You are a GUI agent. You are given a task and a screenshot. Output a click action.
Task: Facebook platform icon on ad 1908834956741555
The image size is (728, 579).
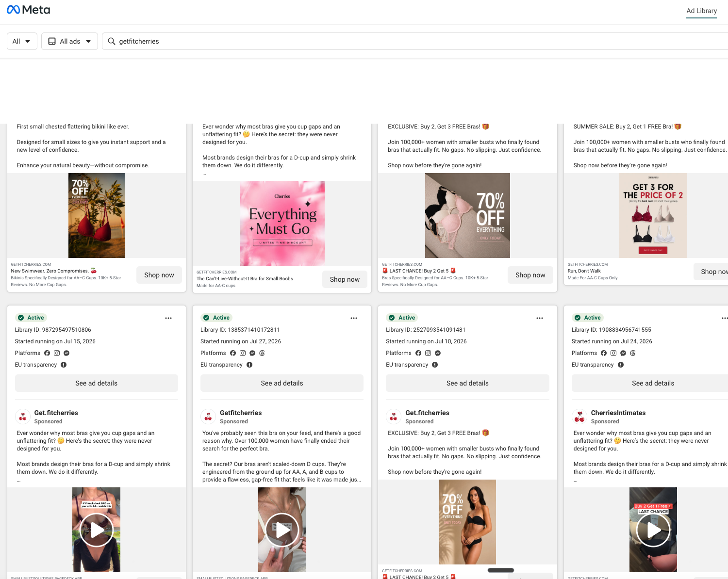pos(604,353)
